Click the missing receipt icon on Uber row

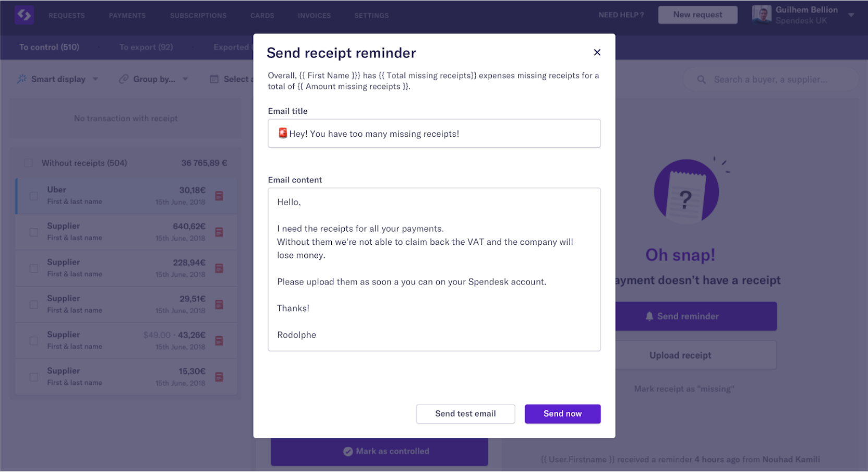[x=219, y=196]
